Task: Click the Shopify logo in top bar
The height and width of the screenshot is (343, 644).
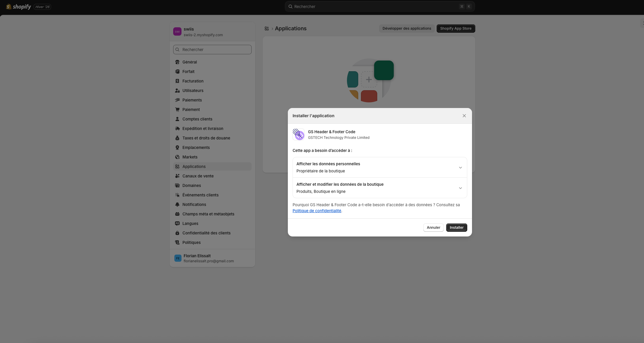Action: (9, 6)
